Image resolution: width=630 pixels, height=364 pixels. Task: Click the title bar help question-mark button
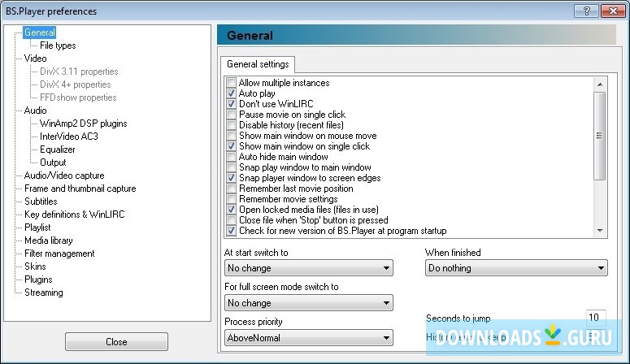586,11
